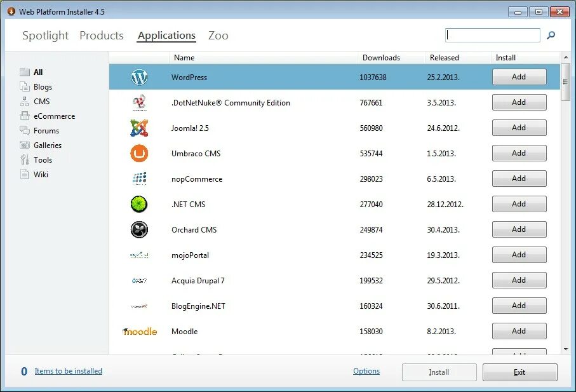Image resolution: width=576 pixels, height=392 pixels.
Task: Click the eCommerce category icon
Action: 25,116
